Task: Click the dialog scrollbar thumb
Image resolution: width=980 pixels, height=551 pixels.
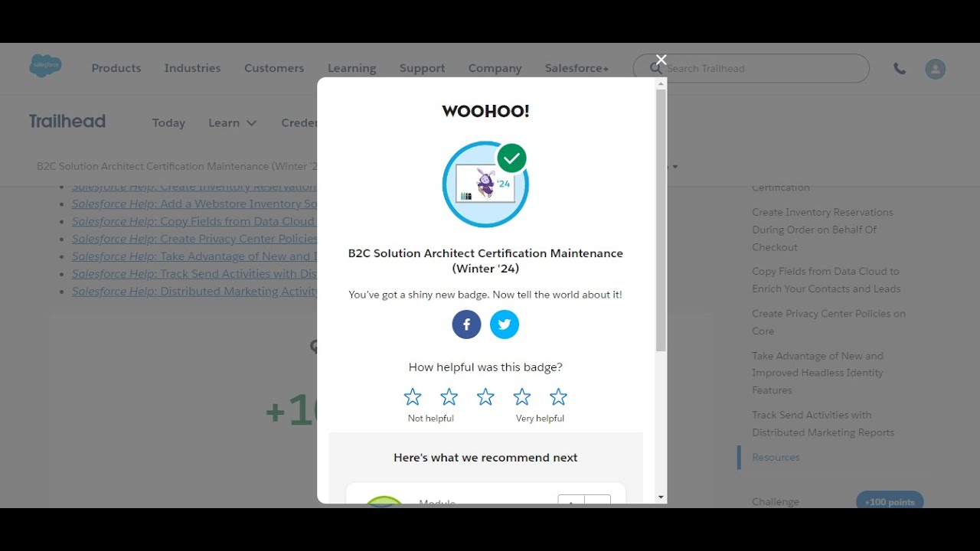Action: coord(661,220)
